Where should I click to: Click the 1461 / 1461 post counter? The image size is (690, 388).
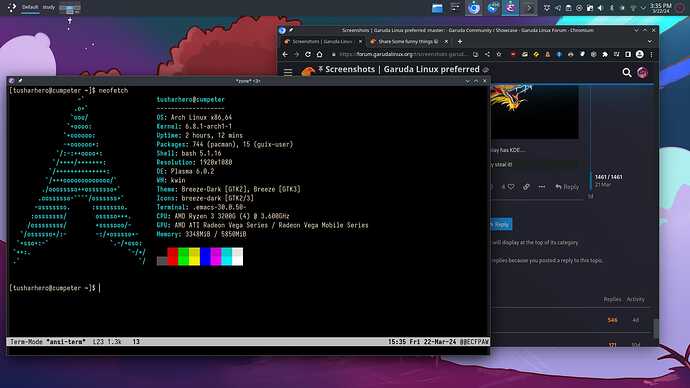pos(609,177)
